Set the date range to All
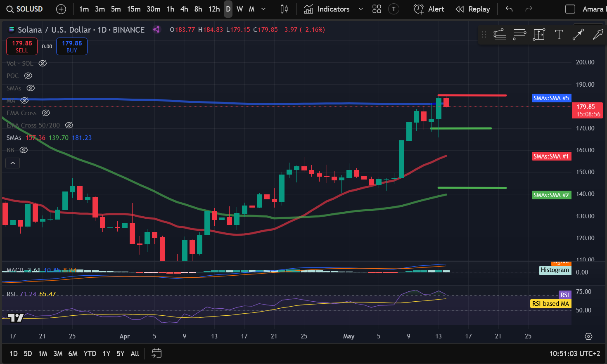Viewport: 607px width, 364px height. click(135, 354)
